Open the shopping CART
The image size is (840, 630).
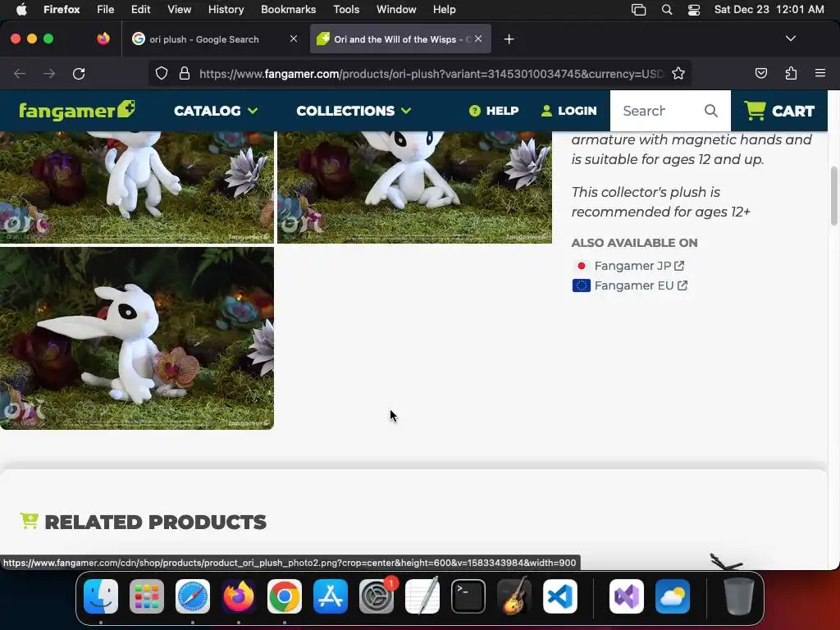(779, 111)
